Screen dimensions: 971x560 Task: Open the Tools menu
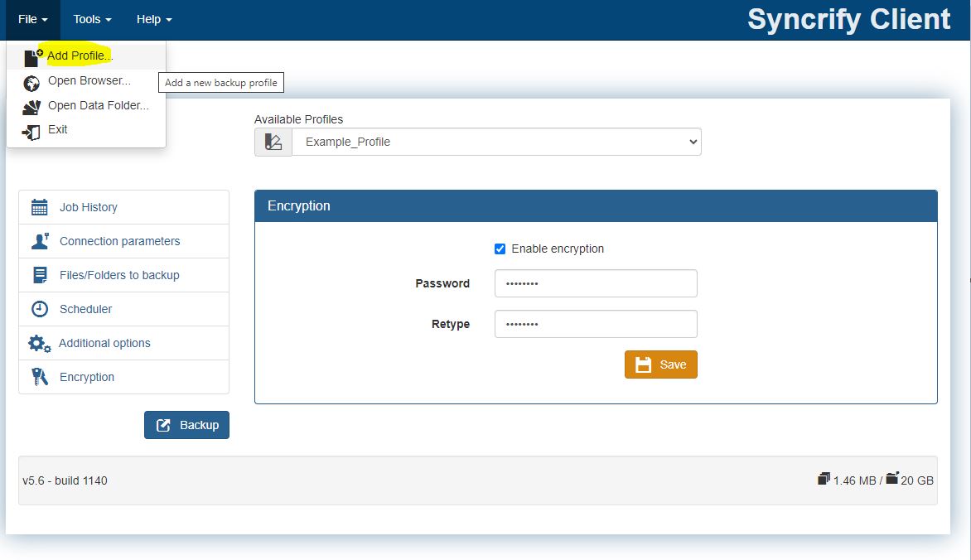coord(92,19)
